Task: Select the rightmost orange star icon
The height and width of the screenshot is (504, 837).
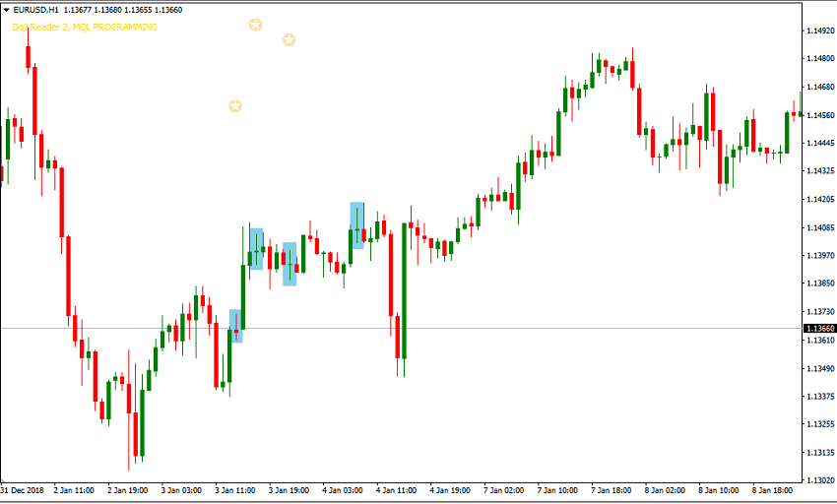Action: point(289,40)
